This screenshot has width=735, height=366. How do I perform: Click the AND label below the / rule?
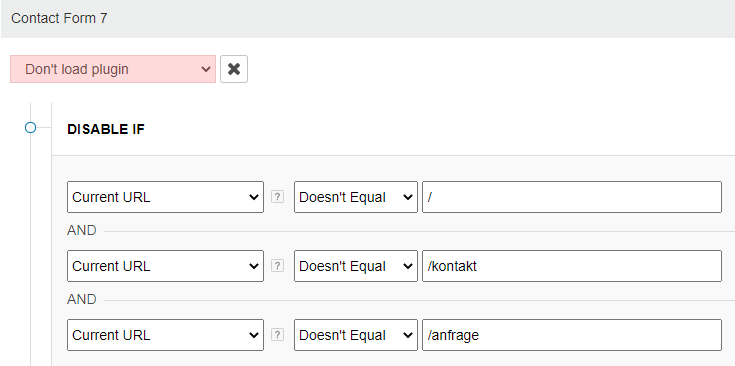(82, 231)
